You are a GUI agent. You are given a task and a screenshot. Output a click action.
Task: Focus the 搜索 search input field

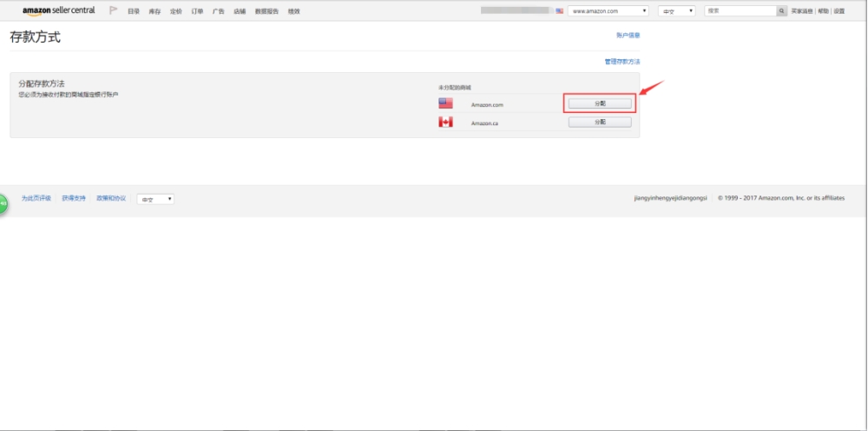[739, 11]
